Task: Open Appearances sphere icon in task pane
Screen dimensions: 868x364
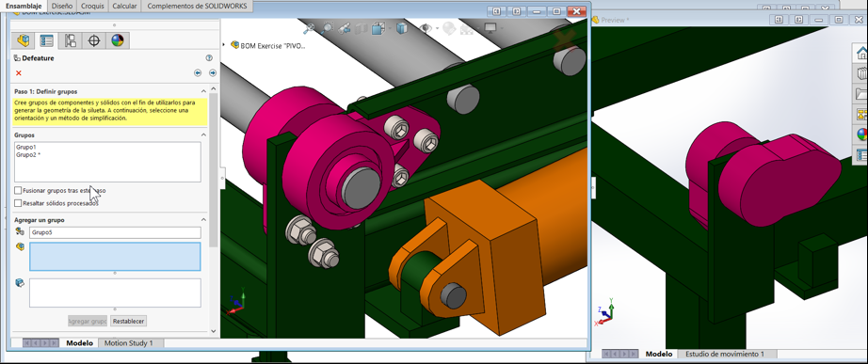Action: (861, 134)
